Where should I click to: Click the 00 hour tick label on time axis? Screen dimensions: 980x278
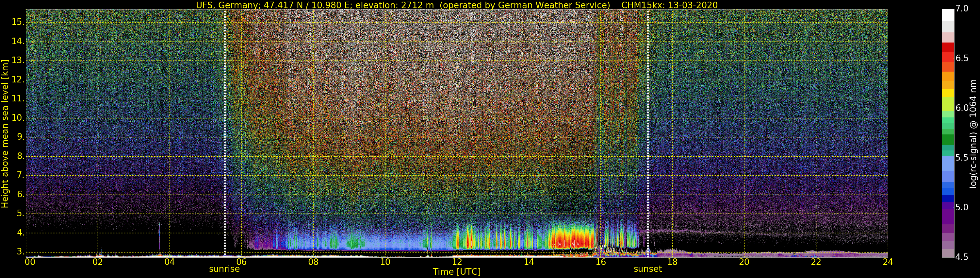tap(30, 262)
